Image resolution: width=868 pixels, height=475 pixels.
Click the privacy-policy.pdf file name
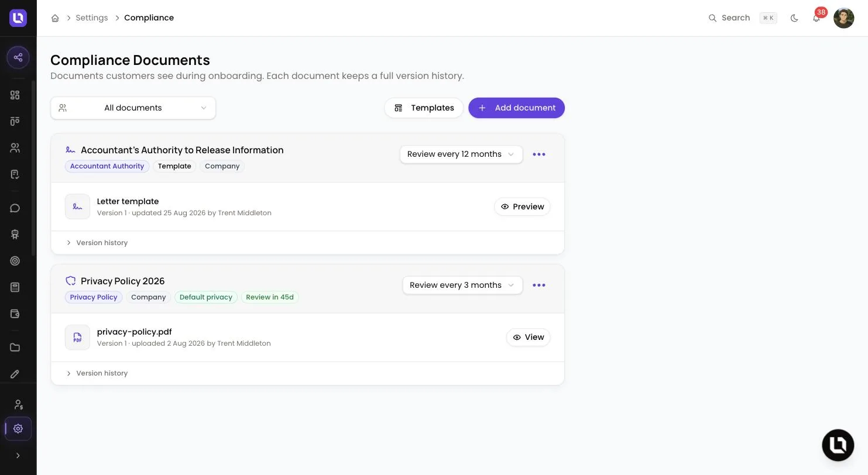pyautogui.click(x=135, y=332)
